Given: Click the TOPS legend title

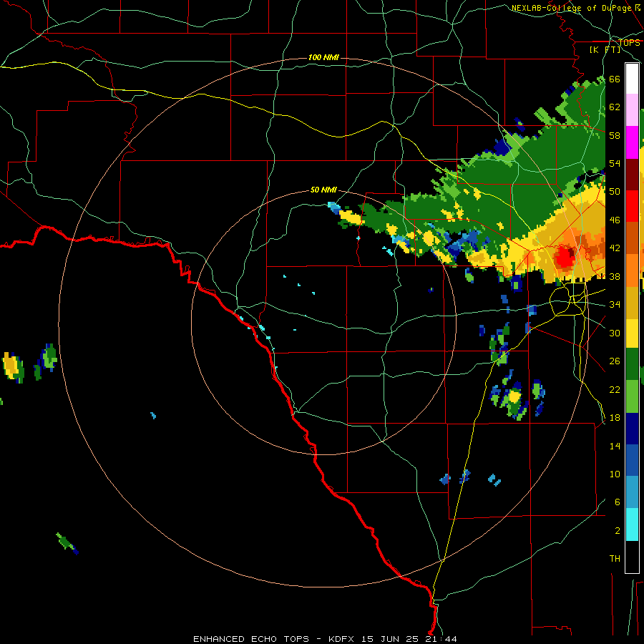Looking at the screenshot, I should 629,42.
